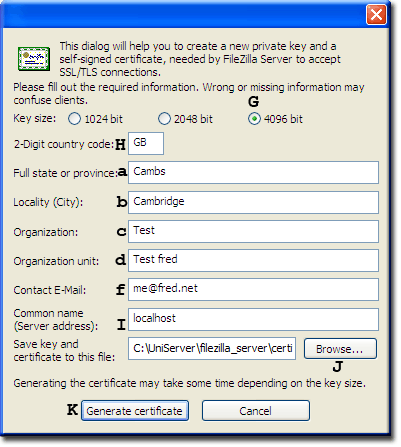Click the Locality (City) input containing Cambridge
The image size is (401, 447).
coord(253,202)
